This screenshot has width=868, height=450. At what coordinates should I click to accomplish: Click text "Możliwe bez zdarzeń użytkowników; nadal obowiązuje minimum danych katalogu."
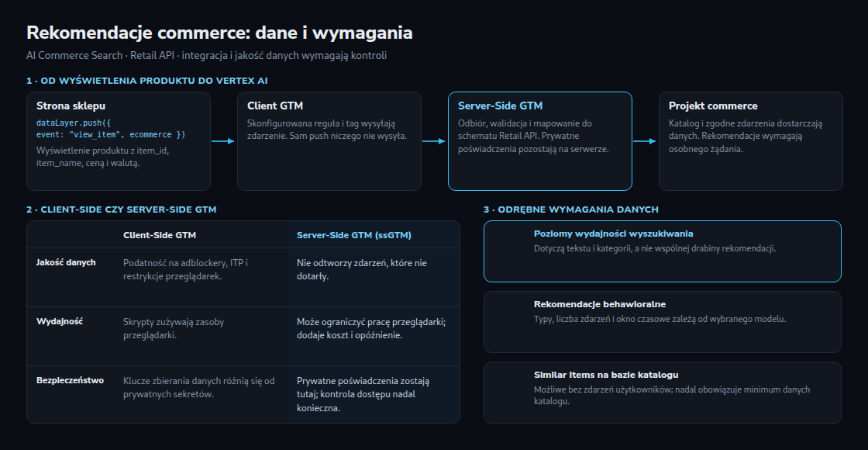click(x=672, y=395)
